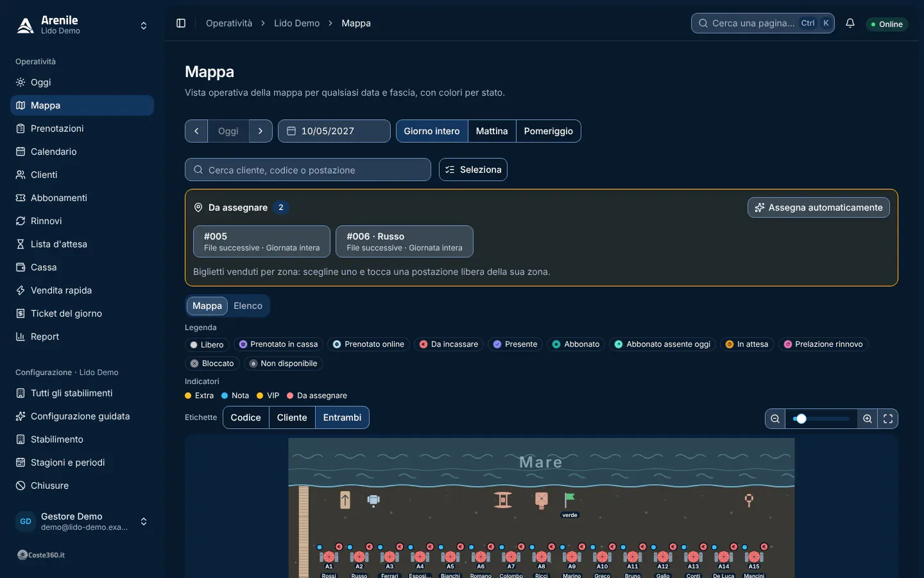
Task: Click the Libero legend chip
Action: click(x=207, y=344)
